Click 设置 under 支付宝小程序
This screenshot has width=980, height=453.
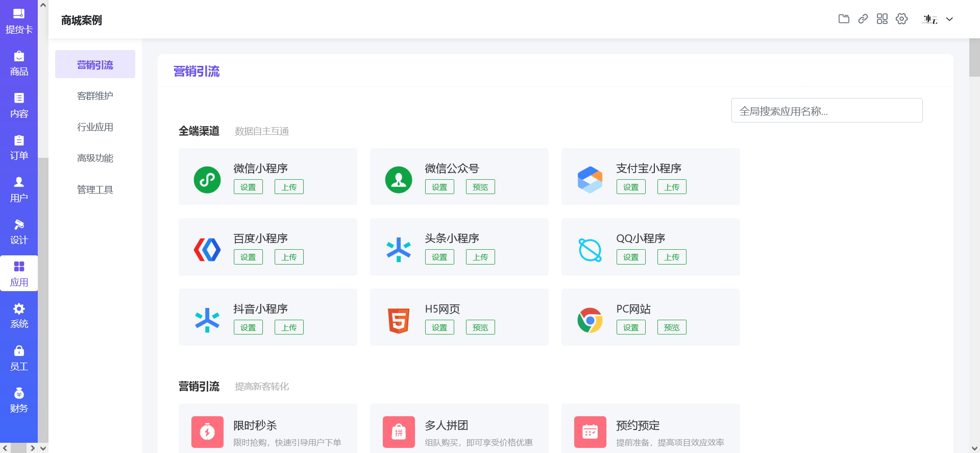pos(631,187)
